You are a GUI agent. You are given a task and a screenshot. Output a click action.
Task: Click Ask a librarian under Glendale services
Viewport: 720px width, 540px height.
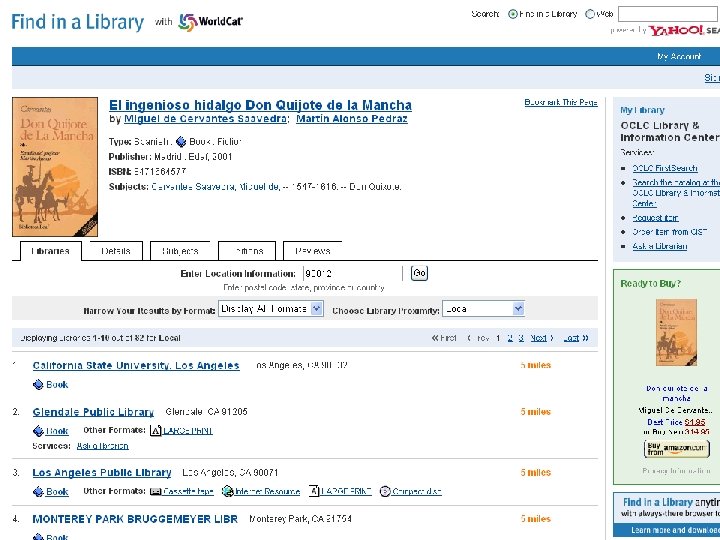(x=102, y=446)
